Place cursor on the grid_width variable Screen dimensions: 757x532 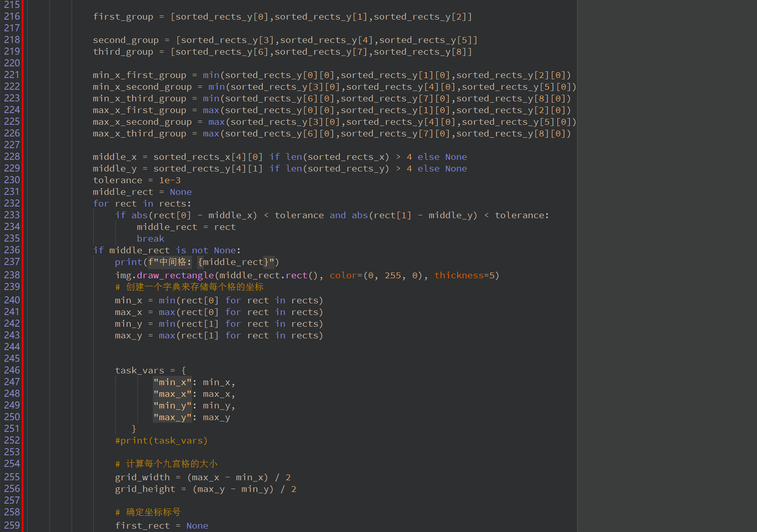pyautogui.click(x=142, y=477)
